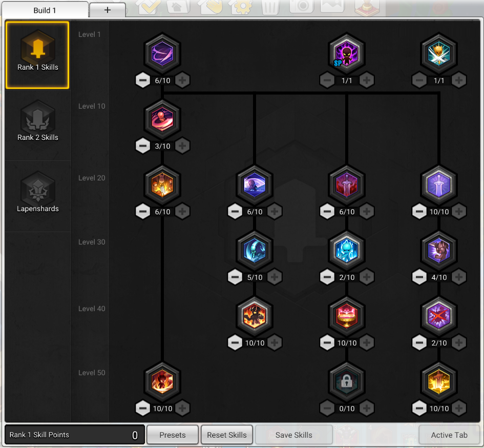Select the red sword skill at Level 20
This screenshot has width=484, height=448.
click(347, 185)
